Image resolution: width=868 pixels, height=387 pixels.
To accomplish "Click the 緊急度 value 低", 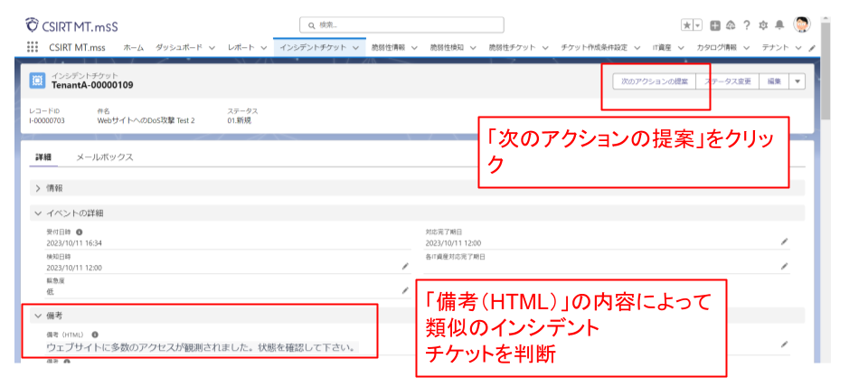I will pyautogui.click(x=51, y=291).
